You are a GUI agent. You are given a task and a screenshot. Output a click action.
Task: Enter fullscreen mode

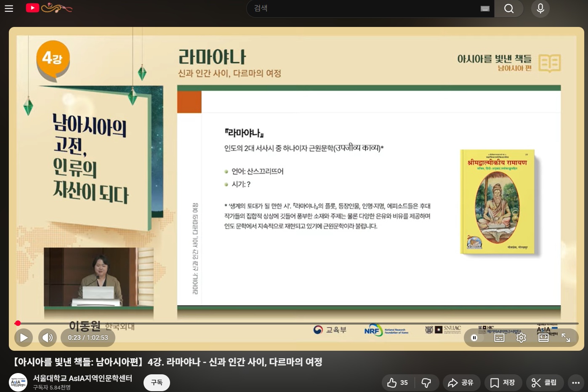click(x=566, y=338)
